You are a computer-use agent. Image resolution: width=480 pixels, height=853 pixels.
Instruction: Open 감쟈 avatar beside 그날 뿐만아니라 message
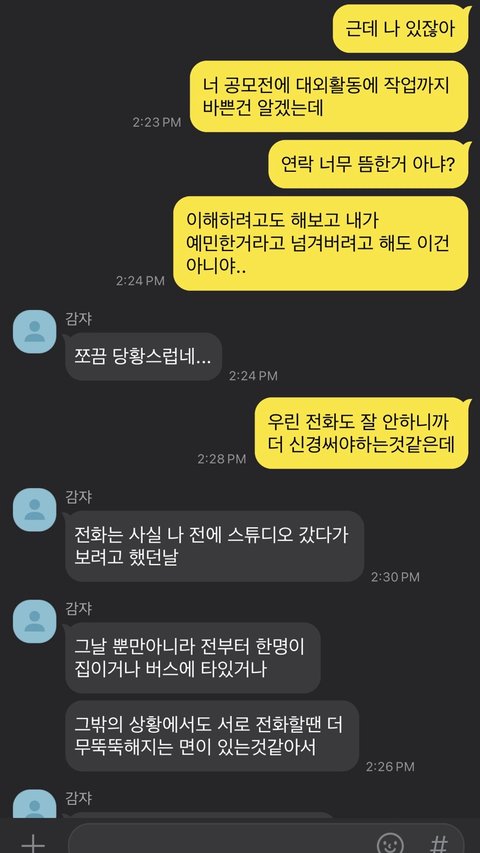coord(34,621)
